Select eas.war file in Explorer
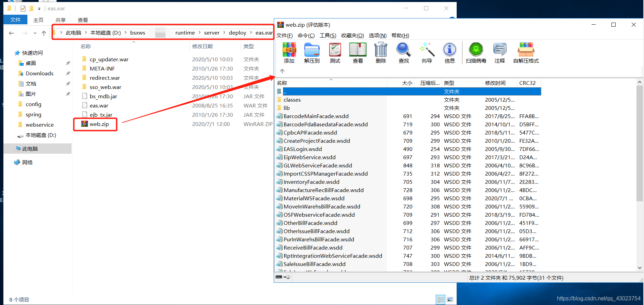644x305 pixels. (99, 105)
